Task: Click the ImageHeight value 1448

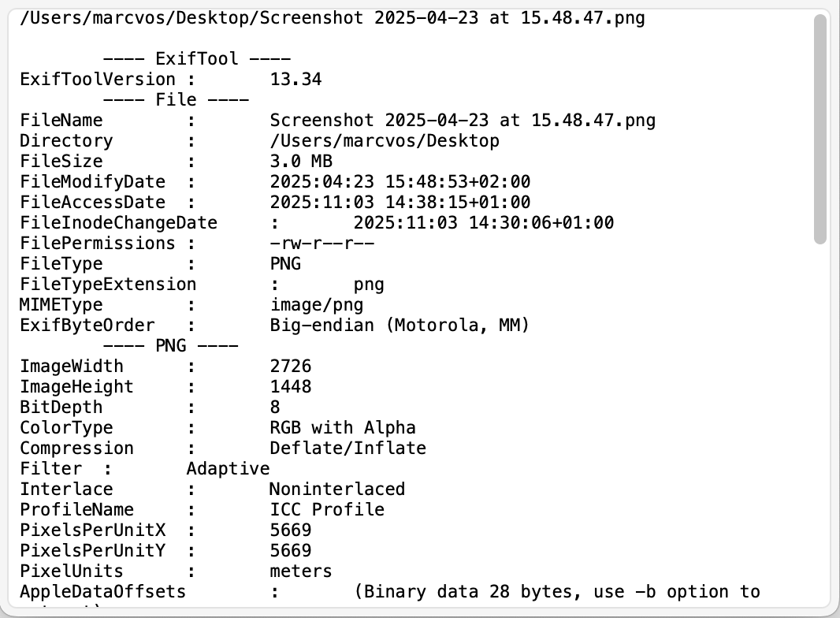Action: pos(290,387)
